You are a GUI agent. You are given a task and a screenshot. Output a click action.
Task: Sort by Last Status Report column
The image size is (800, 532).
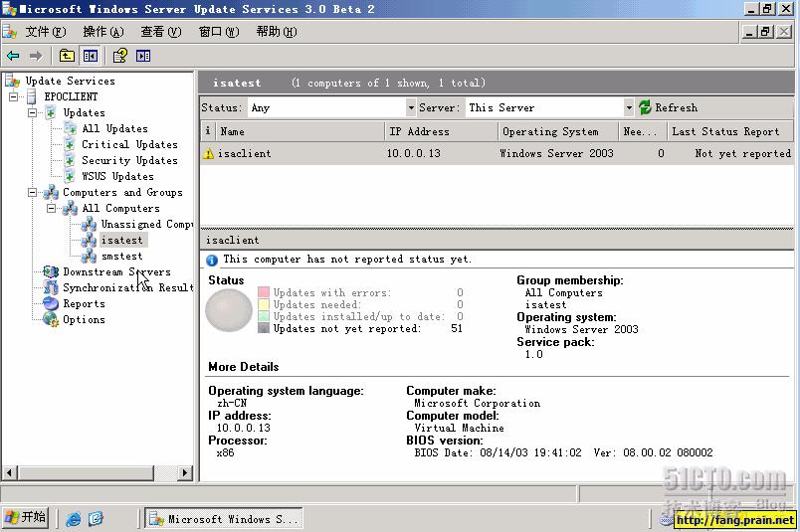[730, 131]
